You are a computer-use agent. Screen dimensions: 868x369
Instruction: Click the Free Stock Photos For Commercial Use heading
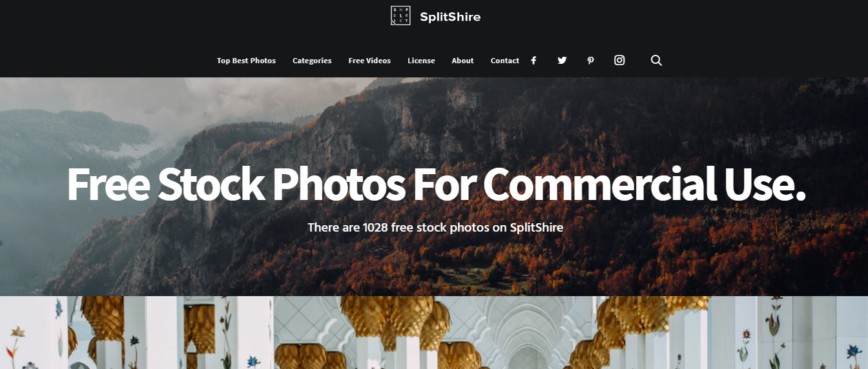tap(436, 185)
